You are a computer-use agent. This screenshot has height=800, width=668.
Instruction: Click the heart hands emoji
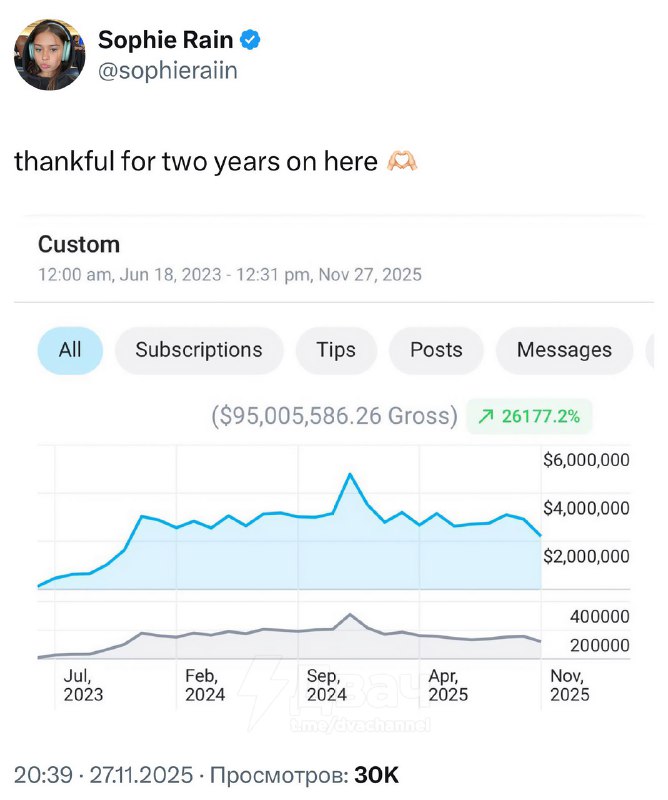[401, 162]
